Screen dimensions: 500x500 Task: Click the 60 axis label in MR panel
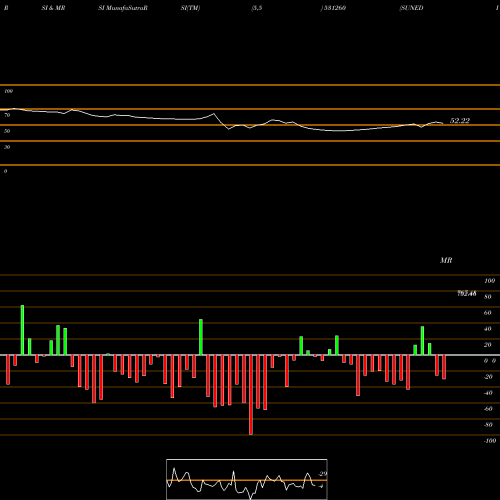click(488, 313)
